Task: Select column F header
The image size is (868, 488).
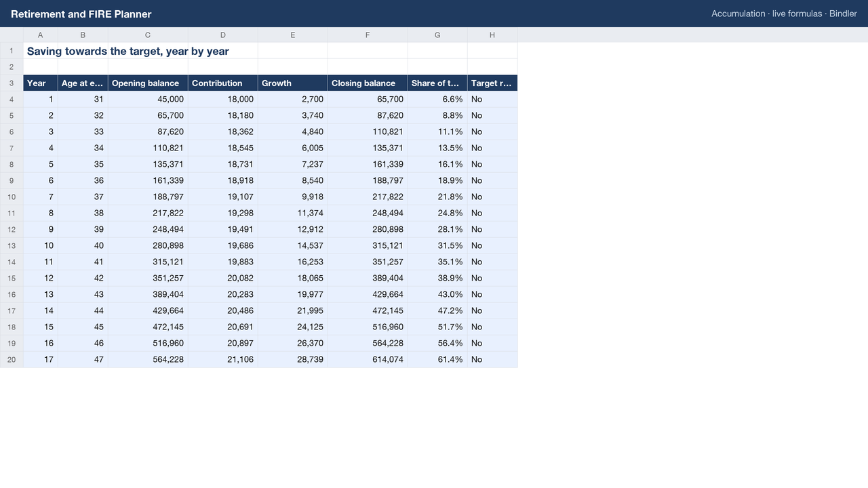Action: 368,35
